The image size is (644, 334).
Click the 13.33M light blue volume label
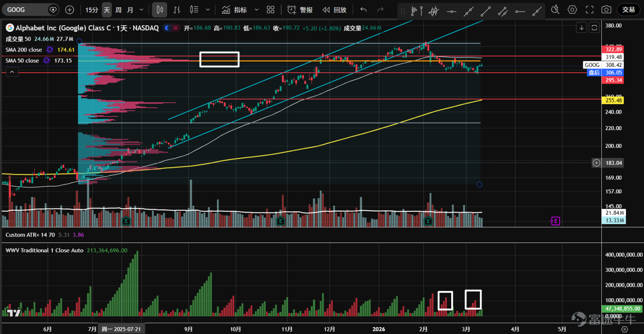(x=614, y=220)
